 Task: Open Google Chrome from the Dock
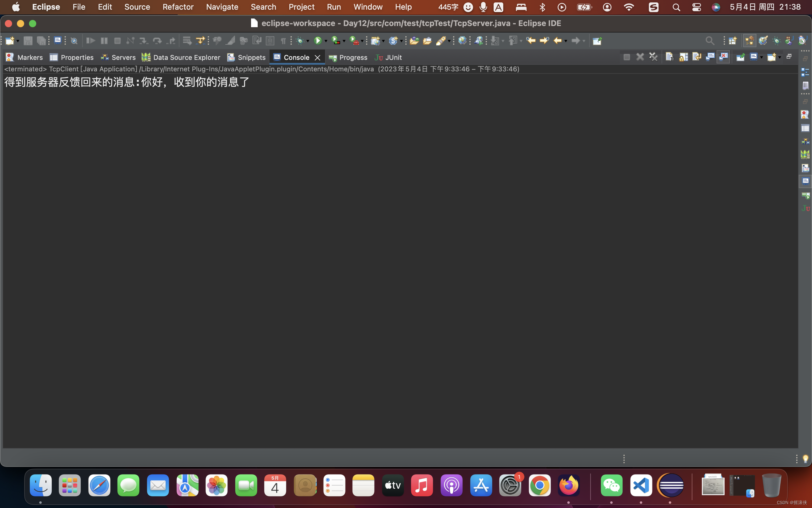pyautogui.click(x=540, y=485)
